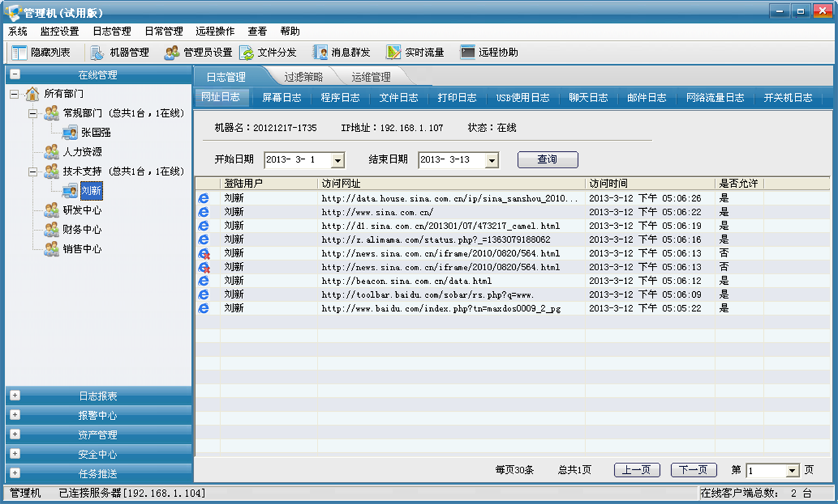Open 实时流量 toolbar icon
This screenshot has height=504, width=838.
point(393,52)
